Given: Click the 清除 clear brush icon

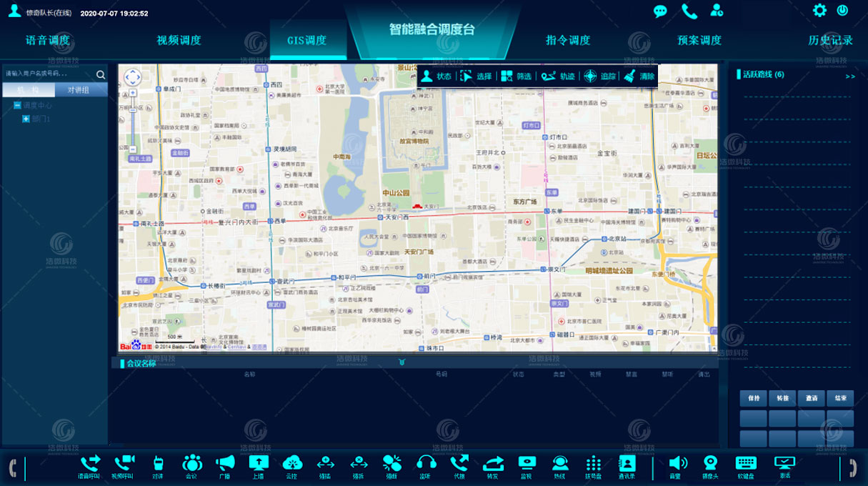Looking at the screenshot, I should tap(639, 76).
